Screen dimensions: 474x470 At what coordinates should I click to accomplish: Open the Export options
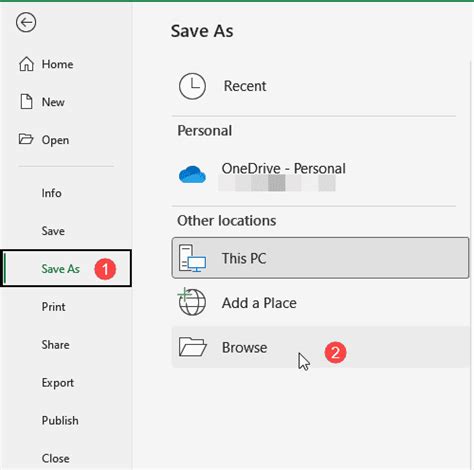pyautogui.click(x=58, y=383)
